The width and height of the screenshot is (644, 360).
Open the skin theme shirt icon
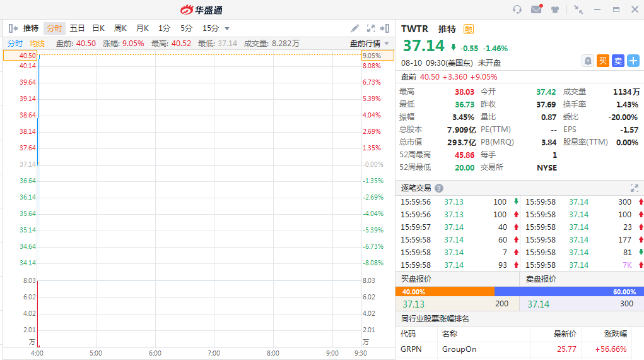point(555,9)
